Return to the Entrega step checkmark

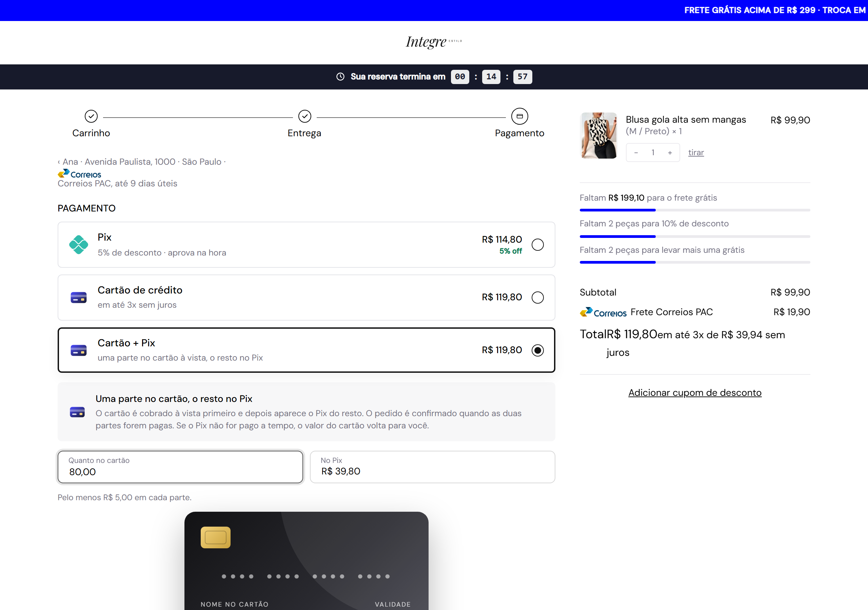pyautogui.click(x=305, y=116)
